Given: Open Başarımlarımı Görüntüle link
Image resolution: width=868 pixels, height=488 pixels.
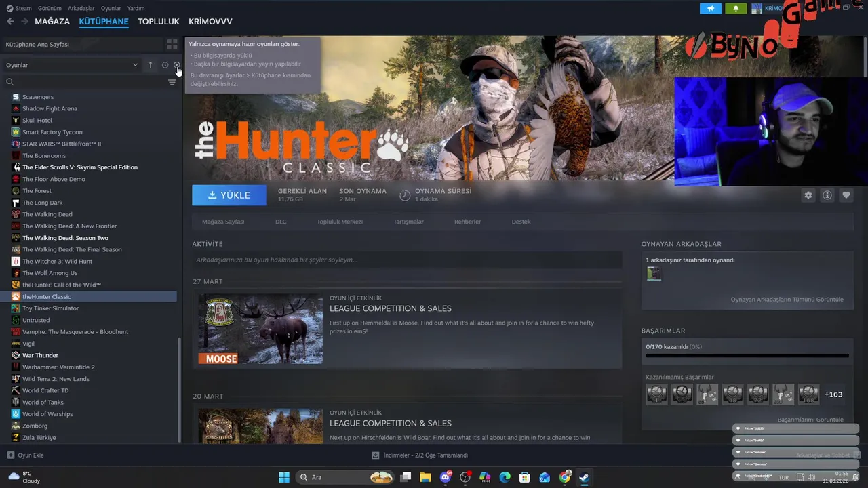Looking at the screenshot, I should pos(810,420).
